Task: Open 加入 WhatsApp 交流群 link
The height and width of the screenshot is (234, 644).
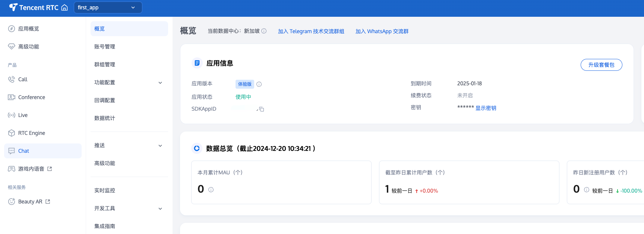Action: click(382, 31)
